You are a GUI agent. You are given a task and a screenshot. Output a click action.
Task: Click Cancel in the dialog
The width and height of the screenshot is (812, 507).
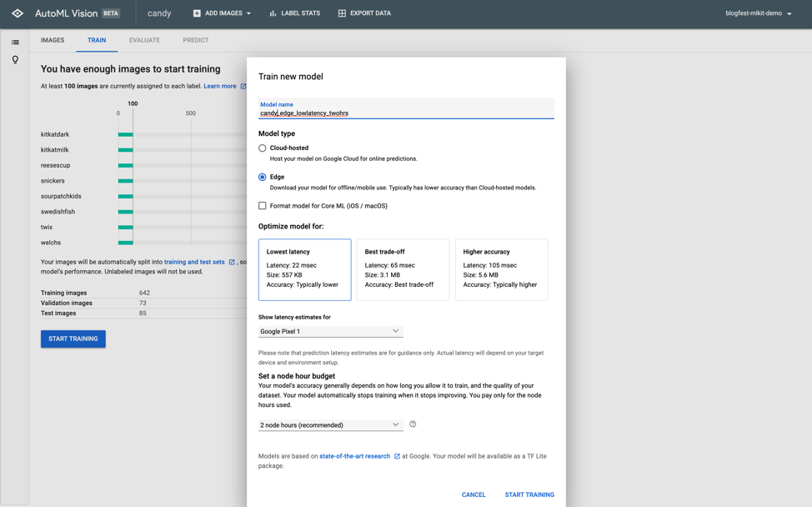pyautogui.click(x=474, y=494)
